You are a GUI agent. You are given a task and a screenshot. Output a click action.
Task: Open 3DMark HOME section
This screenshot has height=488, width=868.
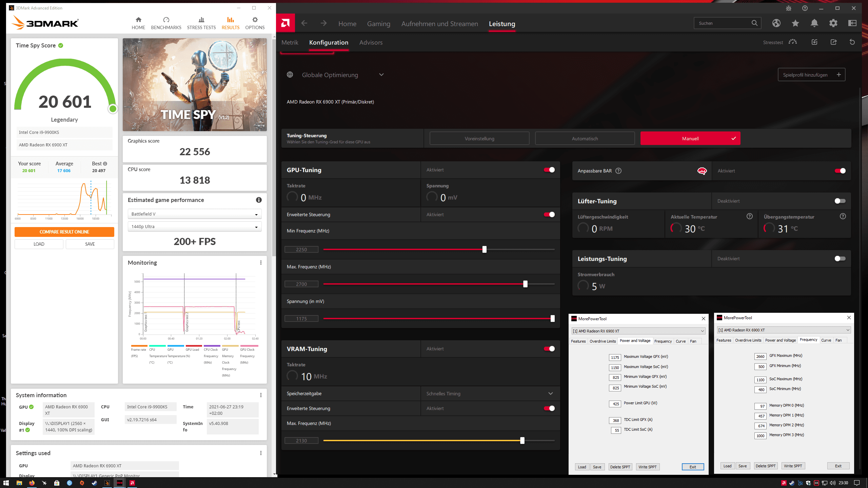pos(138,23)
